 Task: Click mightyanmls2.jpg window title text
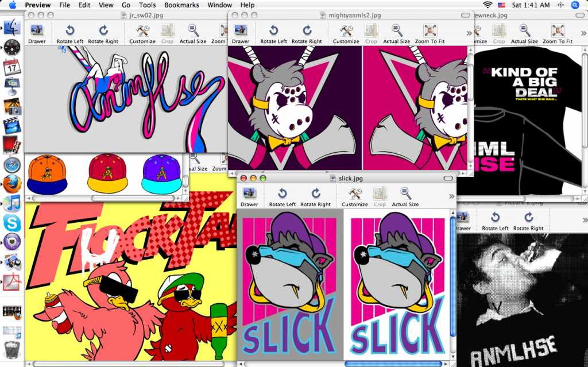354,16
